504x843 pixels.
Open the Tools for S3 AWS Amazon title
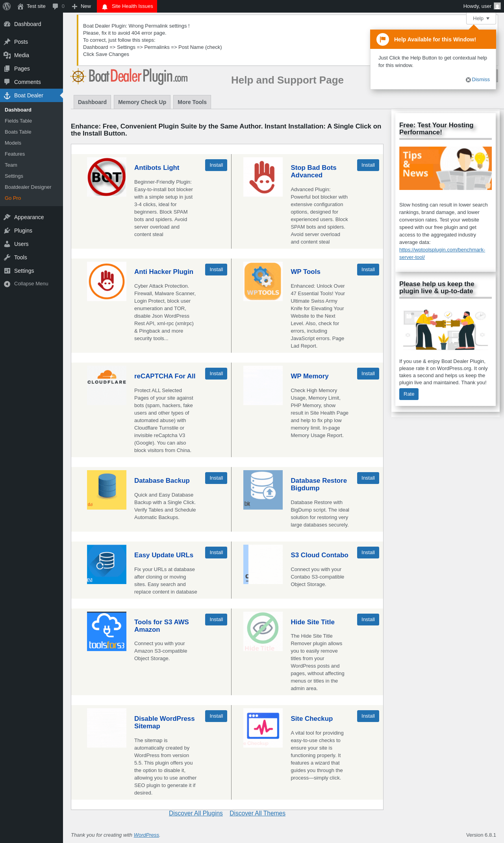click(161, 626)
